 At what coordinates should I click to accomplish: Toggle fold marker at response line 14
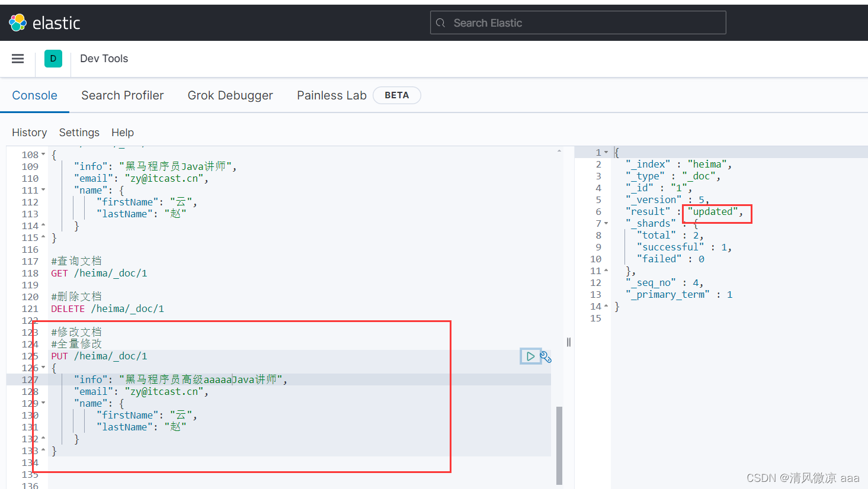[x=606, y=306]
